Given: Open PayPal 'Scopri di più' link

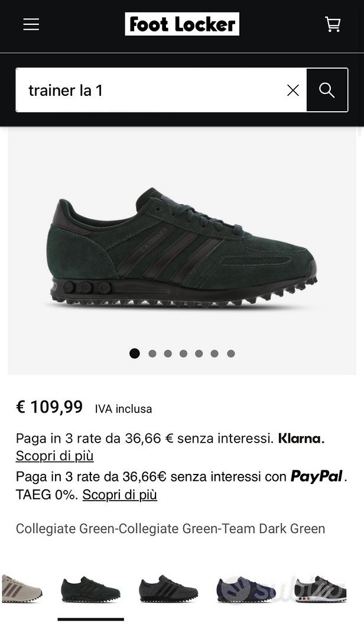Looking at the screenshot, I should (x=120, y=495).
